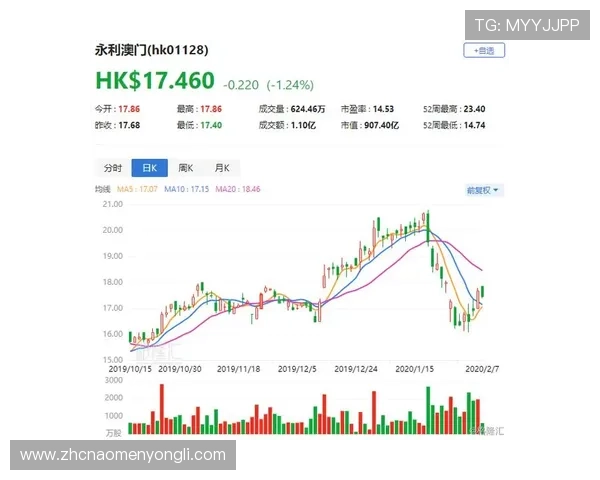Image resolution: width=600 pixels, height=480 pixels.
Task: Click the -0.220 price change value
Action: click(x=241, y=85)
